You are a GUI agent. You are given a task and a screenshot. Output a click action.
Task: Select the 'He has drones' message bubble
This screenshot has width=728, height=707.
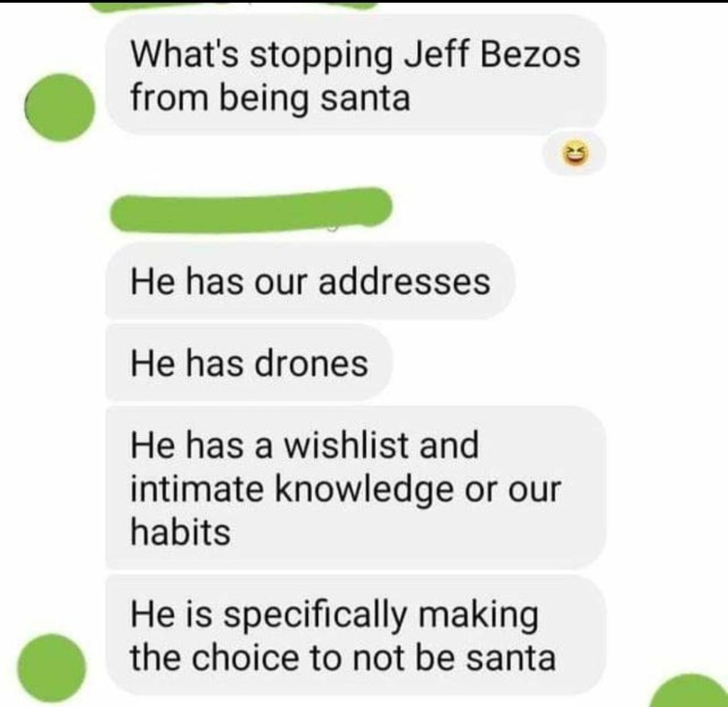coord(250,362)
